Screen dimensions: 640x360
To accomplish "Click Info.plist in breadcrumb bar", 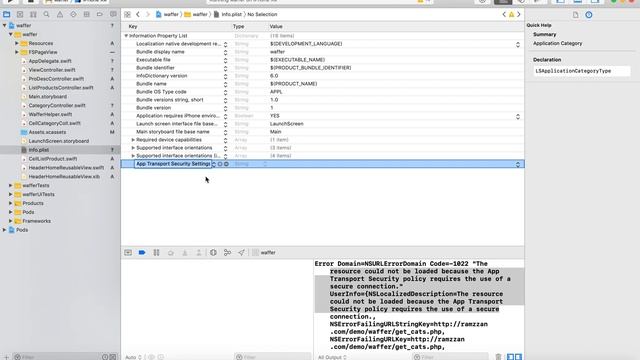I will point(228,14).
